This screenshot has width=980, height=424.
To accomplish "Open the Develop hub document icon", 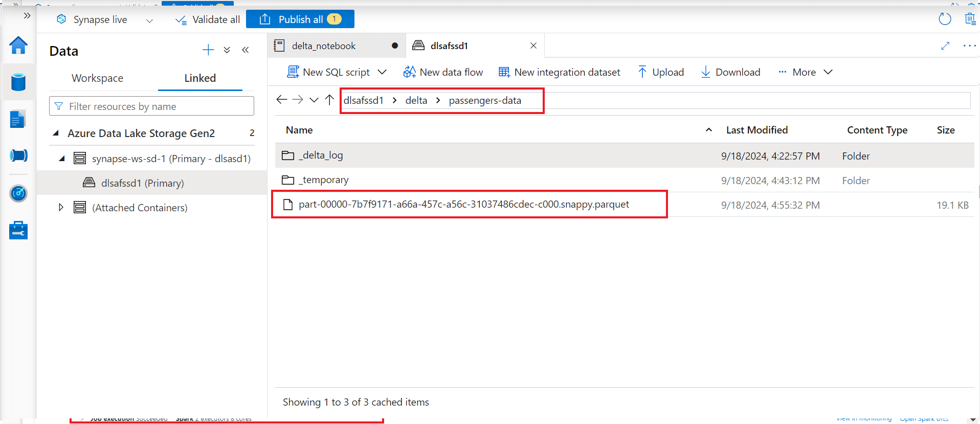I will tap(18, 119).
